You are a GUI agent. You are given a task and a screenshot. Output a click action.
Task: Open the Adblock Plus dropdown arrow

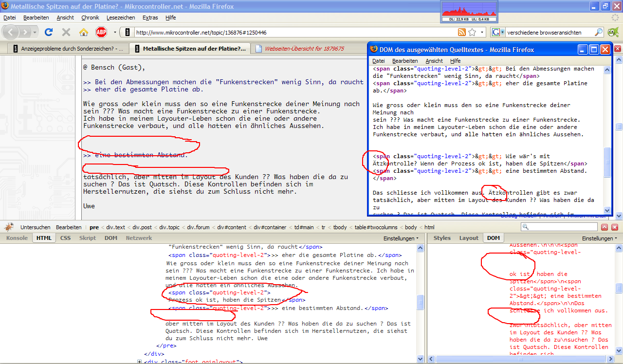point(115,33)
